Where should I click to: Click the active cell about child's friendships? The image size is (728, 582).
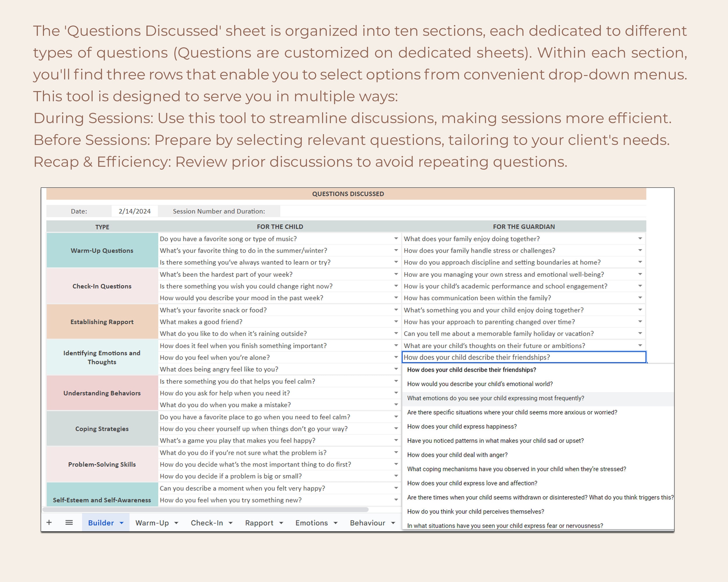point(524,357)
